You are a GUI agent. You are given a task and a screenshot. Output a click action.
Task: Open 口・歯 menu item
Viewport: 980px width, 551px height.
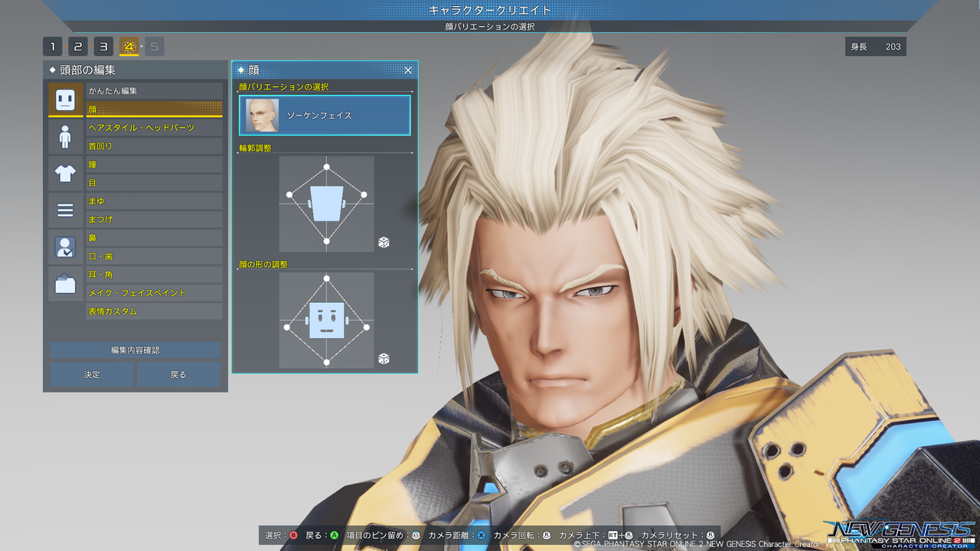pos(154,256)
